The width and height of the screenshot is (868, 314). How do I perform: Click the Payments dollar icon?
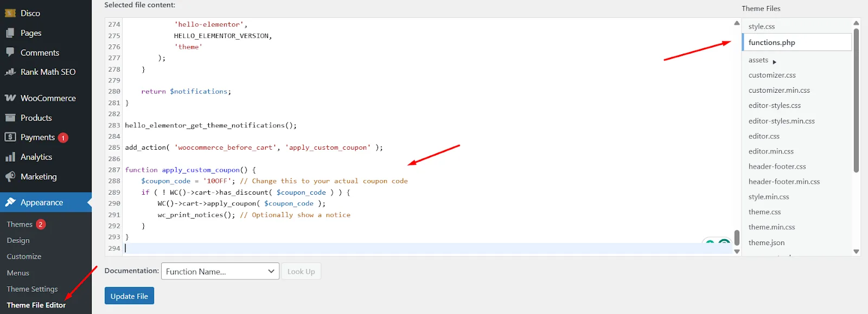[x=10, y=137]
